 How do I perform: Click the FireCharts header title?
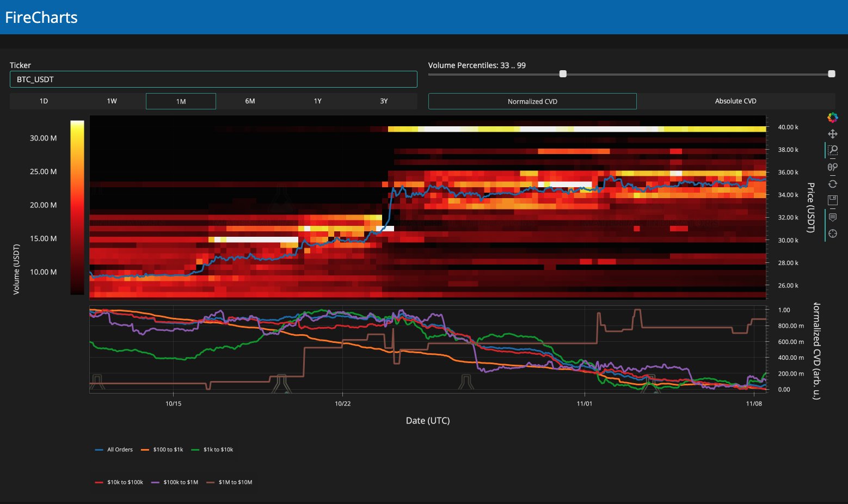click(x=41, y=17)
